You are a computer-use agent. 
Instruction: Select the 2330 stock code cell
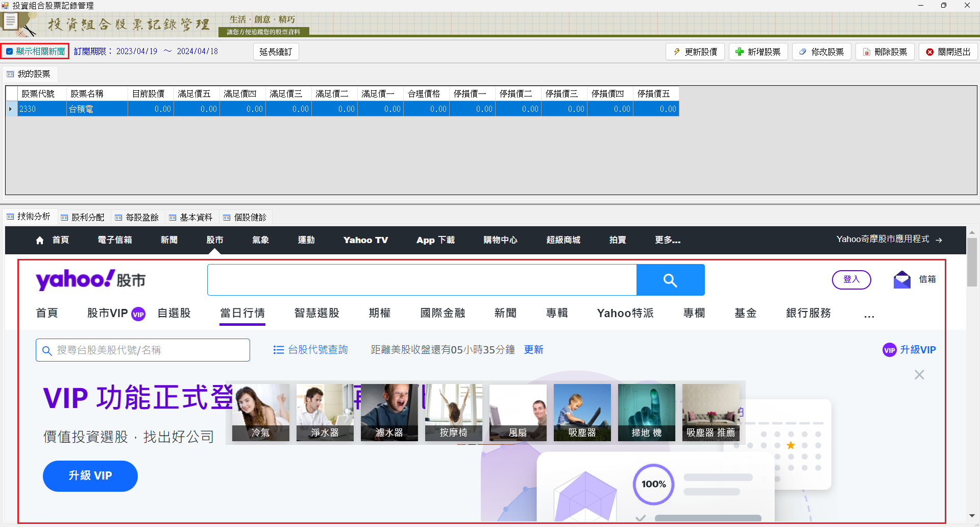(42, 109)
